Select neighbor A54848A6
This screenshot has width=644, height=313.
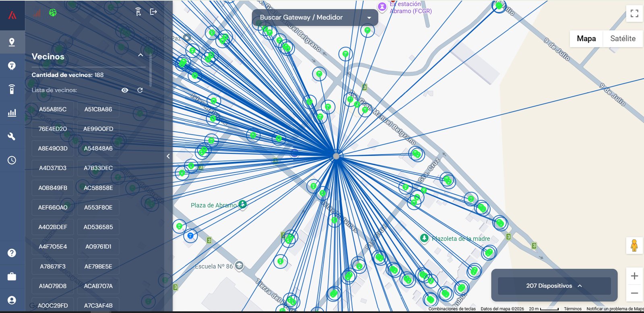point(98,148)
